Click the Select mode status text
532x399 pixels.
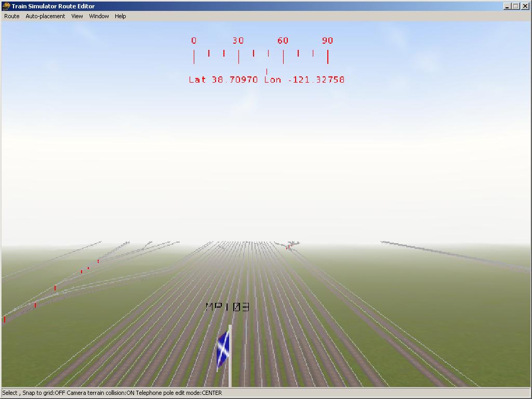[10, 393]
